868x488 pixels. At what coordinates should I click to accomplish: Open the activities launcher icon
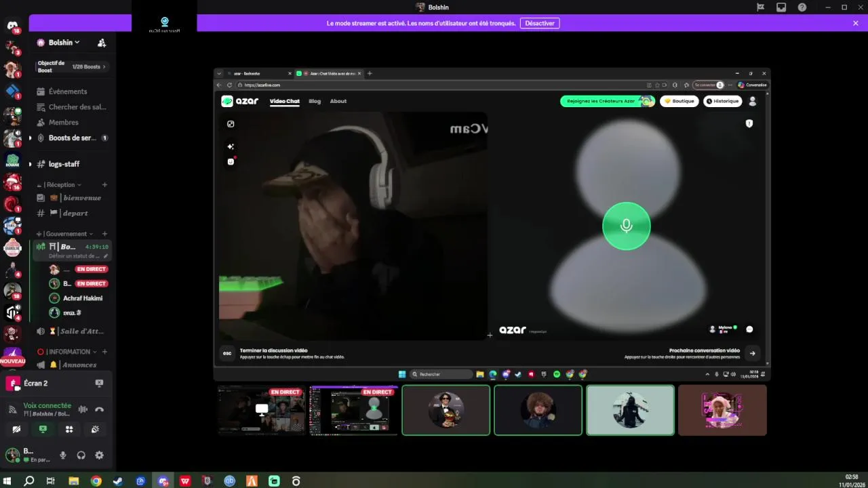[69, 429]
